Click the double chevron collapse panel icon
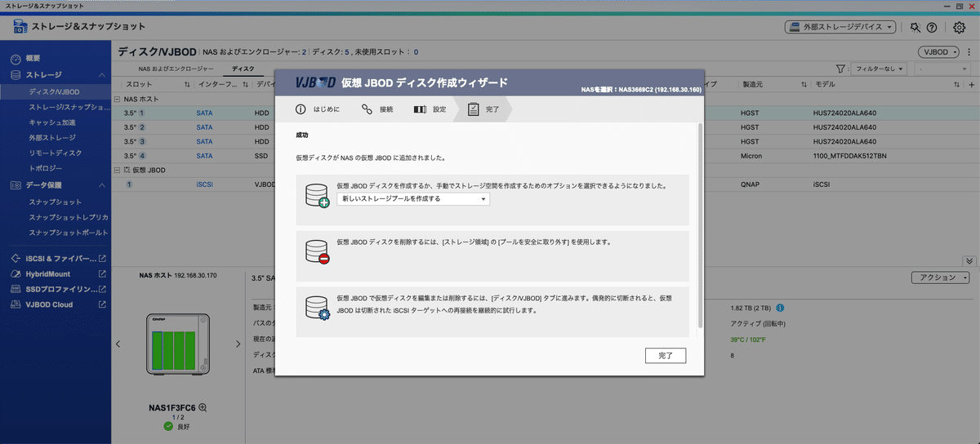Screen dimensions: 980x444 click(969, 261)
